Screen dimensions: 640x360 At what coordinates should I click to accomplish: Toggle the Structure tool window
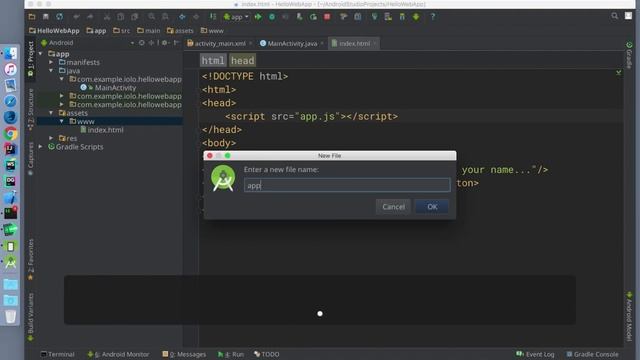click(x=31, y=109)
